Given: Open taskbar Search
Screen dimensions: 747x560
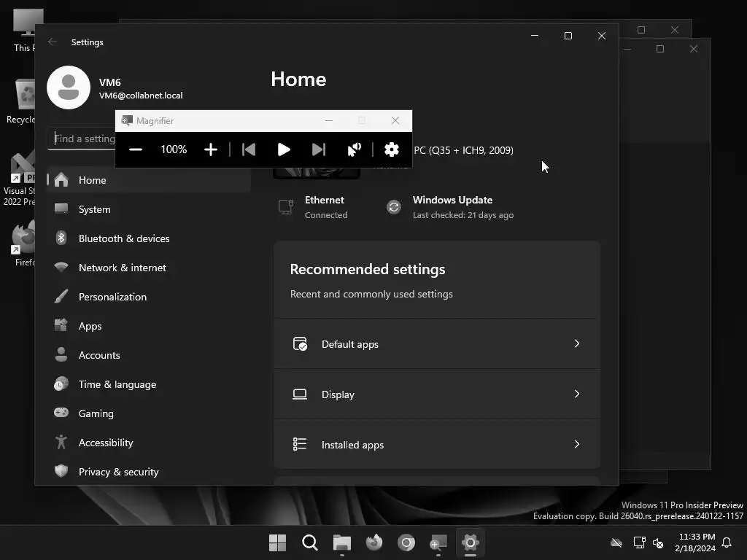Looking at the screenshot, I should click(x=309, y=542).
